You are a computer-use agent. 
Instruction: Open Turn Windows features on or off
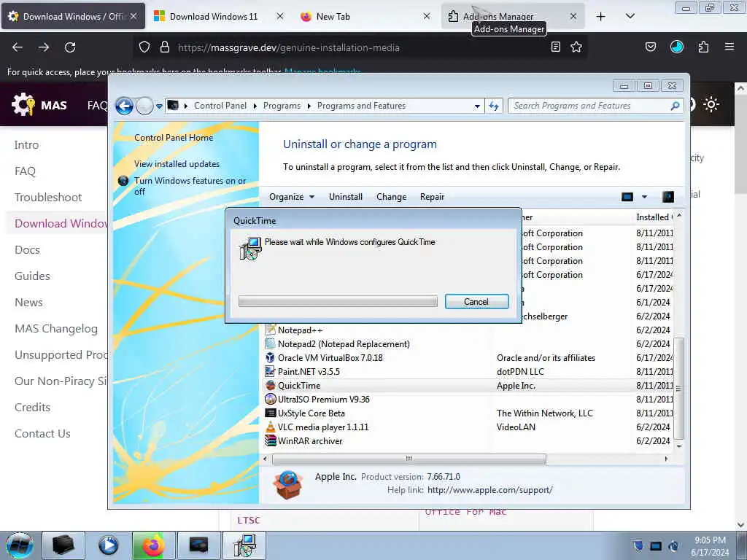pos(190,186)
